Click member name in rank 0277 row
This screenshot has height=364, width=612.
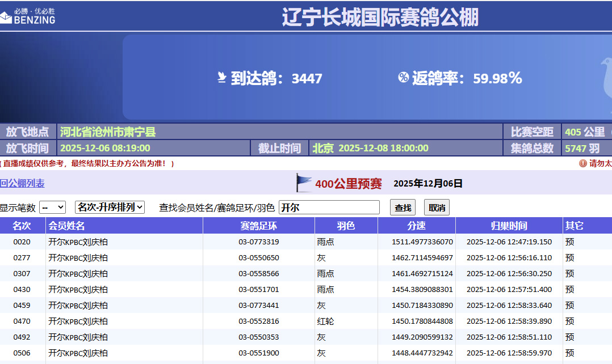point(78,258)
